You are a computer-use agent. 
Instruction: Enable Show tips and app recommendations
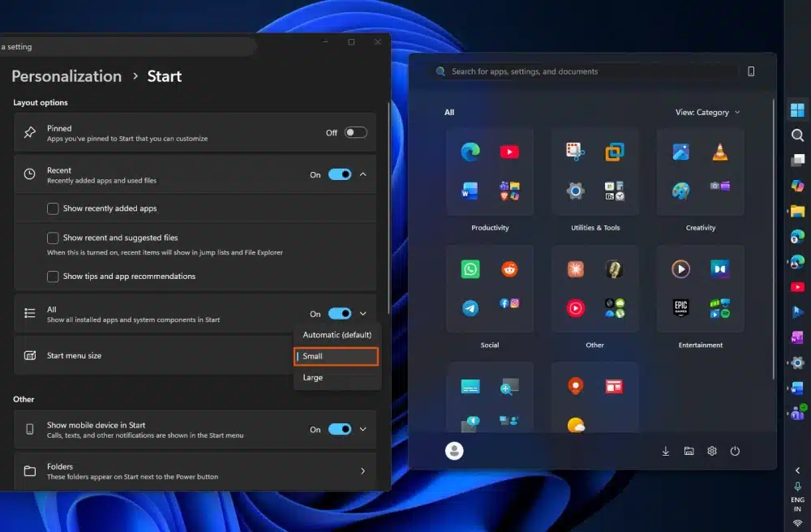point(53,276)
